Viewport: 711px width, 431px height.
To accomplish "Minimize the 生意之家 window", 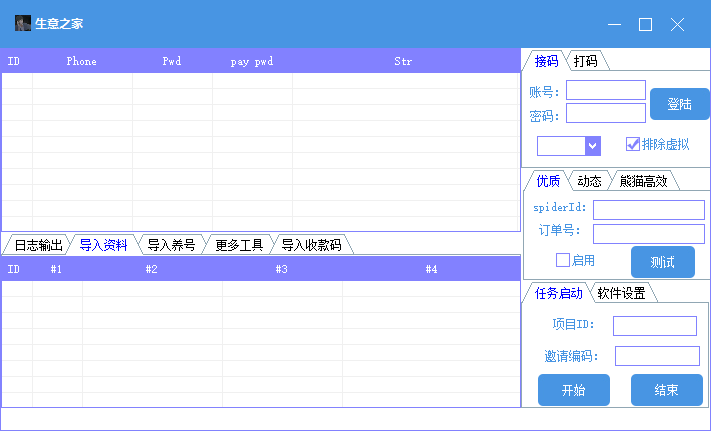I will [614, 24].
